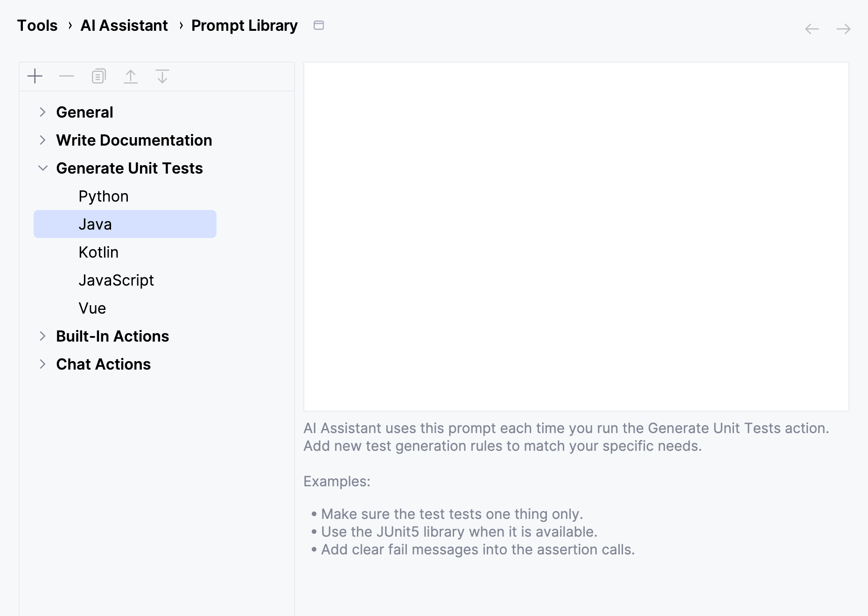Open Tools in the breadcrumb

[x=37, y=25]
